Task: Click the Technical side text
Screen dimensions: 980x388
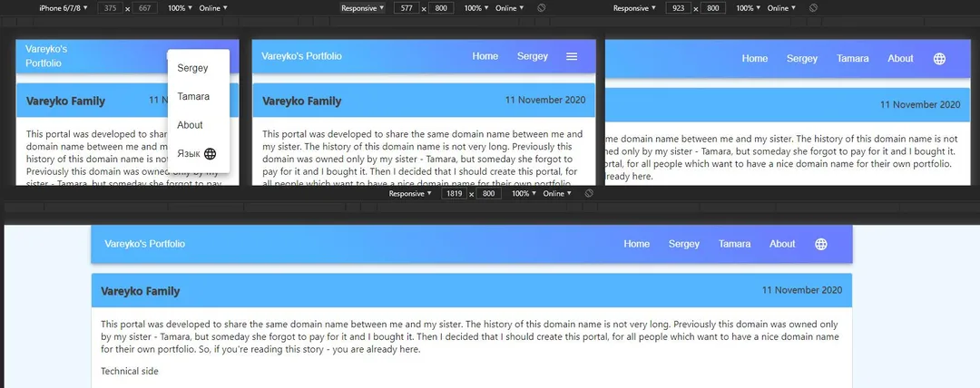Action: click(x=130, y=371)
